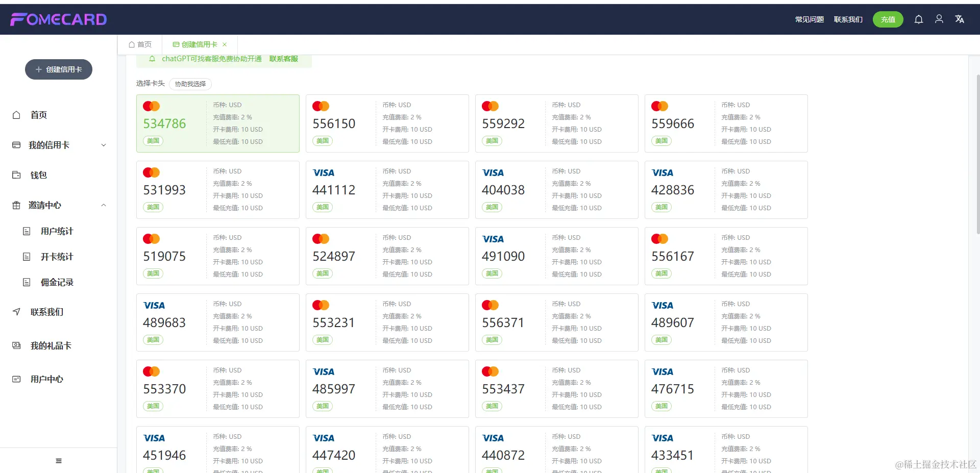980x473 pixels.
Task: Select card BIN 428836
Action: pyautogui.click(x=726, y=190)
